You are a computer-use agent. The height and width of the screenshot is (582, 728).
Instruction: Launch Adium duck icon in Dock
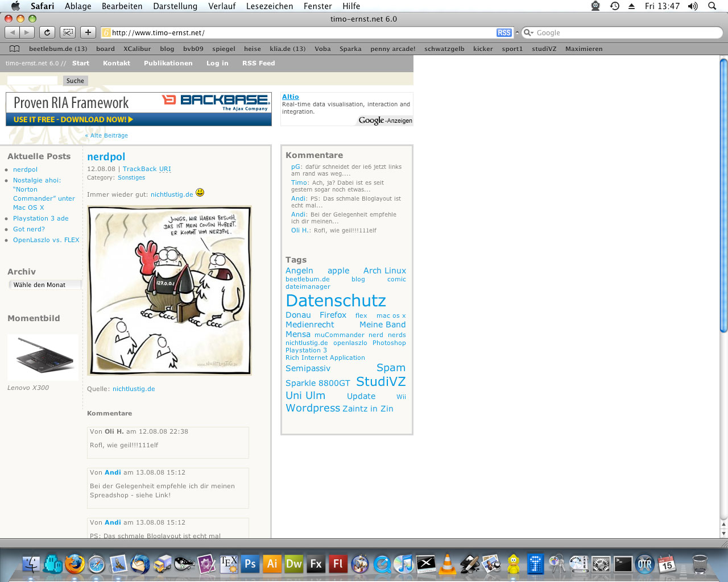[x=514, y=564]
